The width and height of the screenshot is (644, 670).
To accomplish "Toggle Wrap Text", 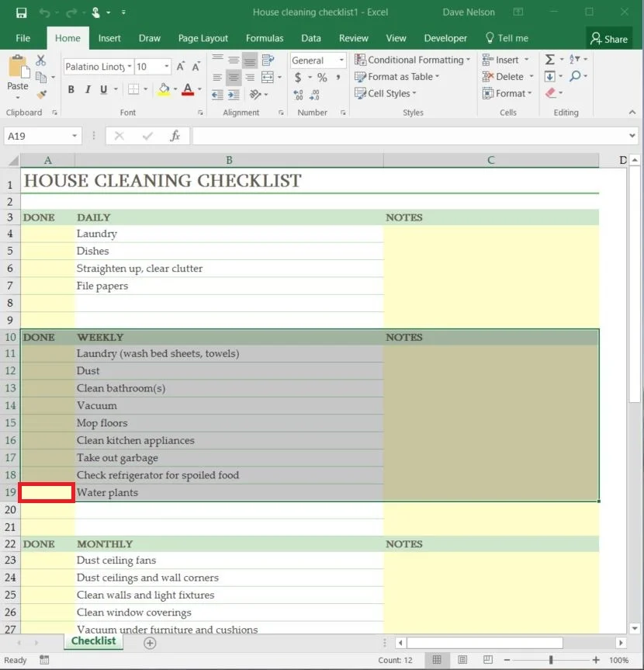I will coord(268,61).
